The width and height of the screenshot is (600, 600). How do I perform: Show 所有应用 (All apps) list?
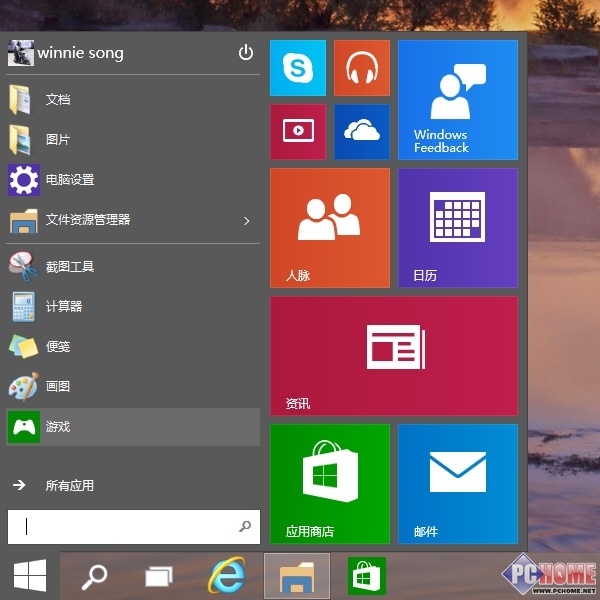pos(68,486)
